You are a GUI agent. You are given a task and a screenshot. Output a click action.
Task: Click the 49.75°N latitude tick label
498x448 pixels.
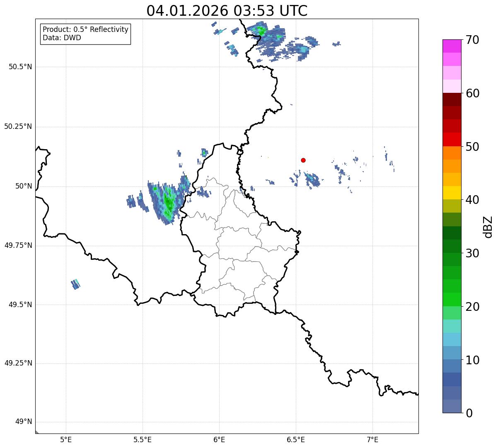[18, 245]
